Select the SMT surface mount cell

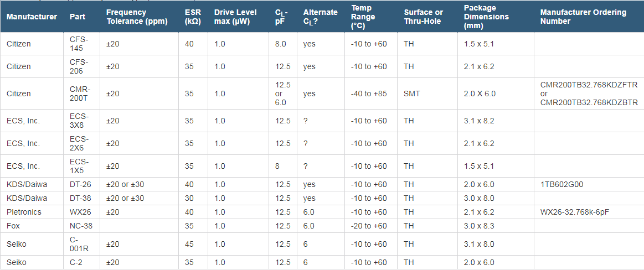point(412,94)
